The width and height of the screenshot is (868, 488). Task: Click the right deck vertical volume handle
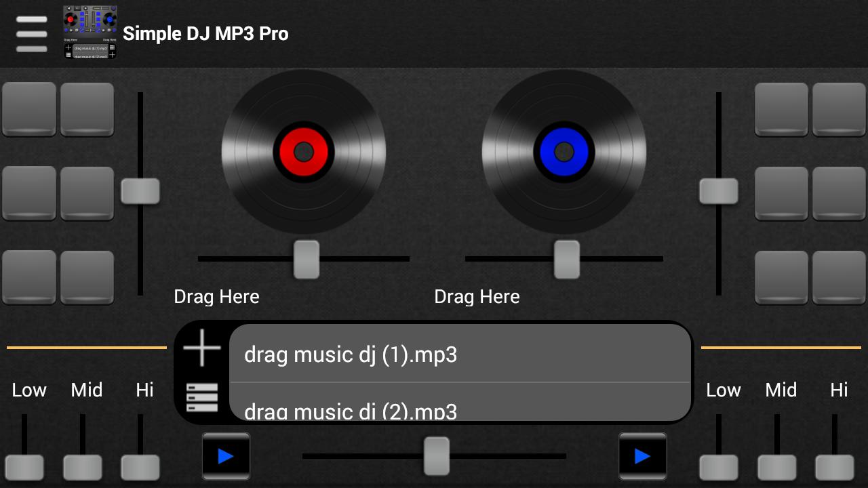719,191
